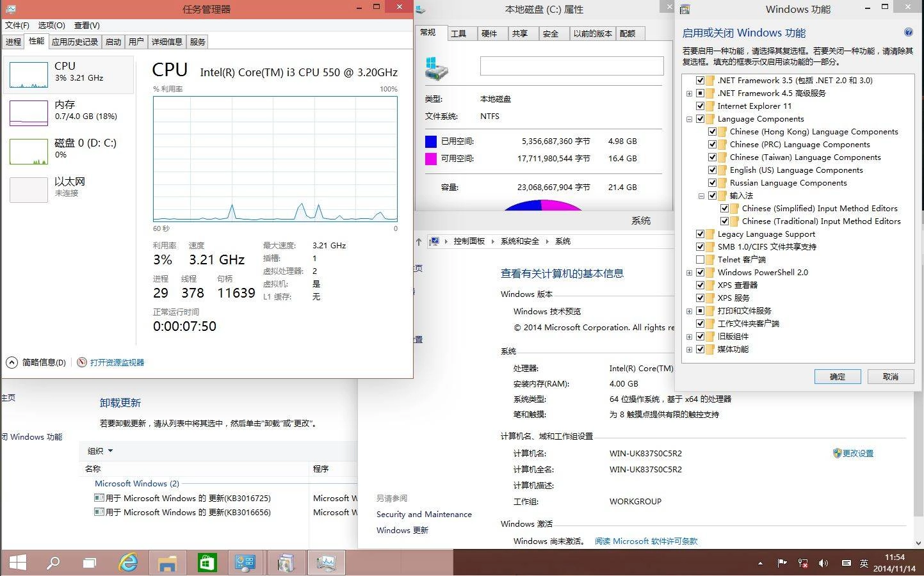The image size is (924, 576).
Task: Open Security and Maintenance link
Action: tap(424, 514)
